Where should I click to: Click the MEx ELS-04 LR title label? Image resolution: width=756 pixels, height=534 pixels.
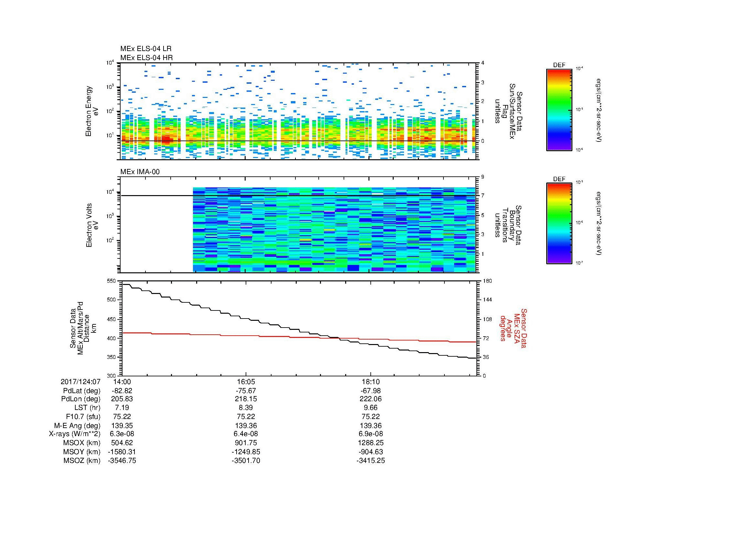point(146,49)
